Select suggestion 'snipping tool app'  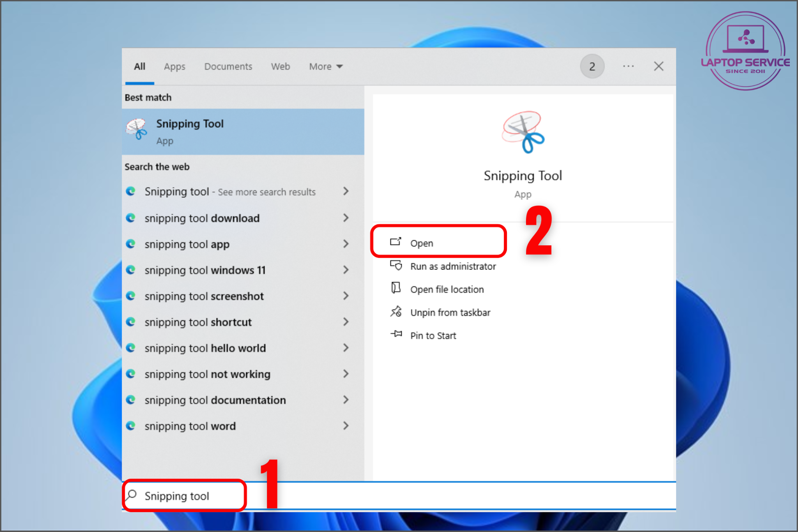click(187, 244)
